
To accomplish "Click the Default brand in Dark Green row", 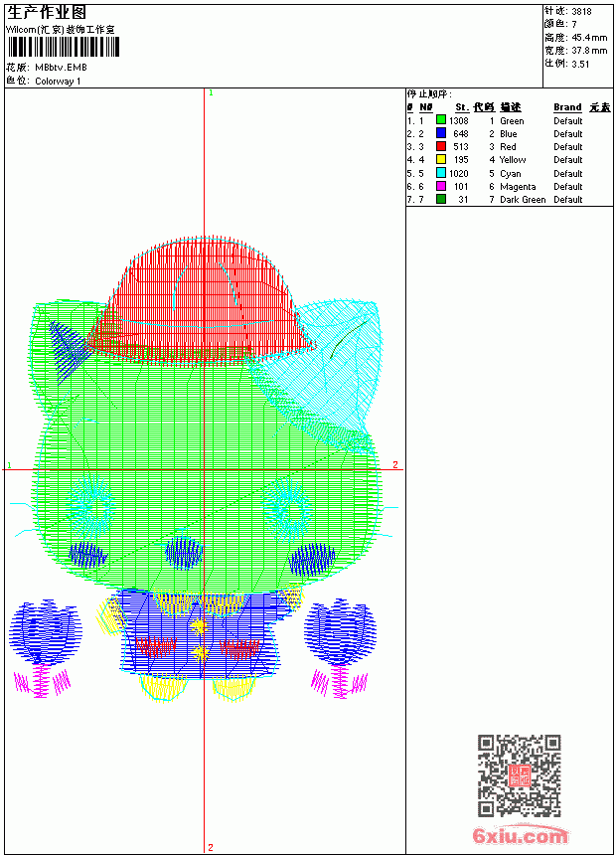I will click(x=568, y=200).
